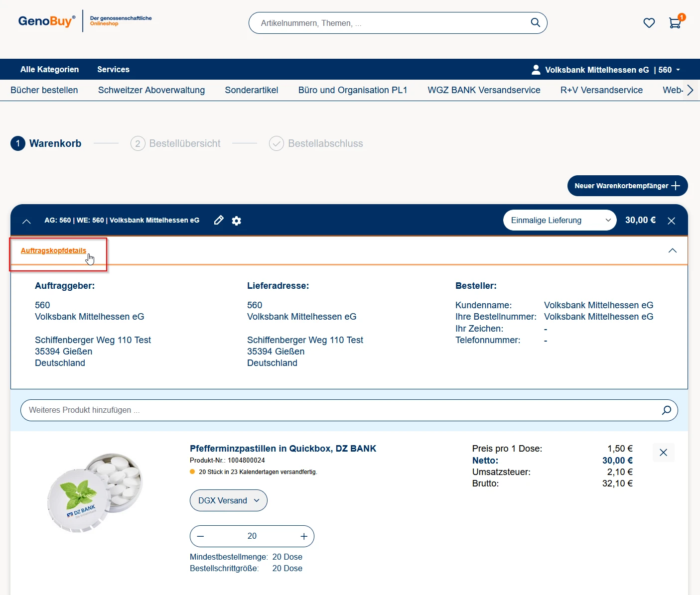Open the Einmalige Lieferung dropdown

[560, 220]
